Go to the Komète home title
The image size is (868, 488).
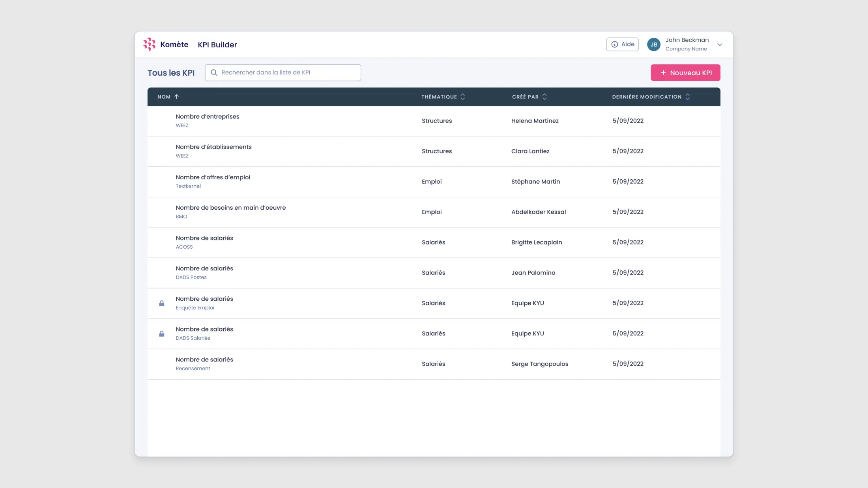[174, 45]
